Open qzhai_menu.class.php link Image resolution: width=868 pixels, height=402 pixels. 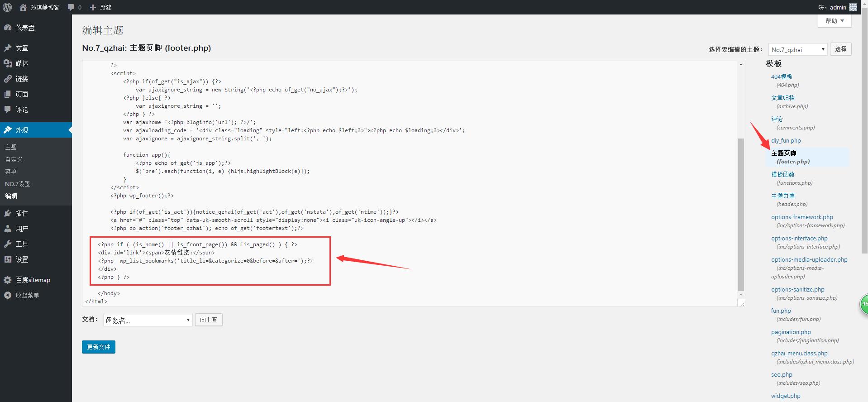tap(799, 353)
